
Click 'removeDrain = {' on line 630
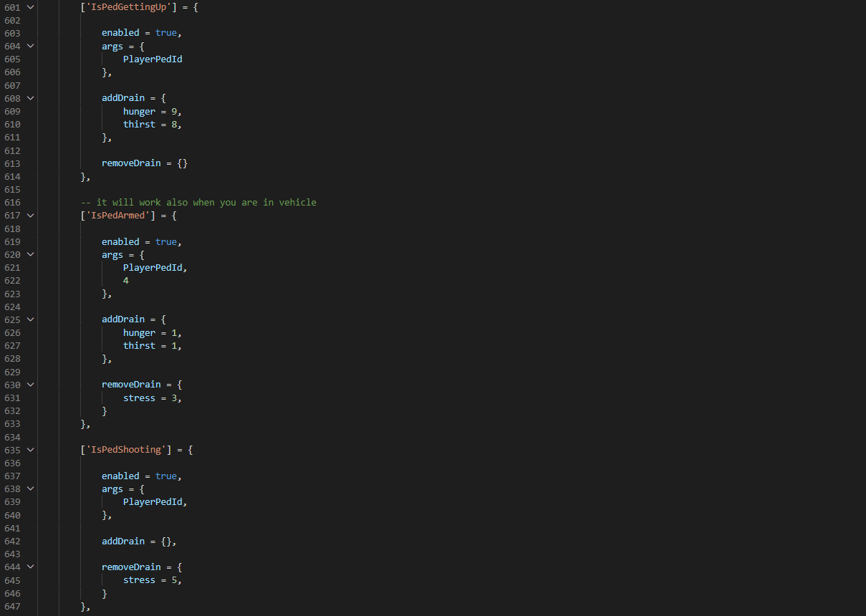point(142,385)
